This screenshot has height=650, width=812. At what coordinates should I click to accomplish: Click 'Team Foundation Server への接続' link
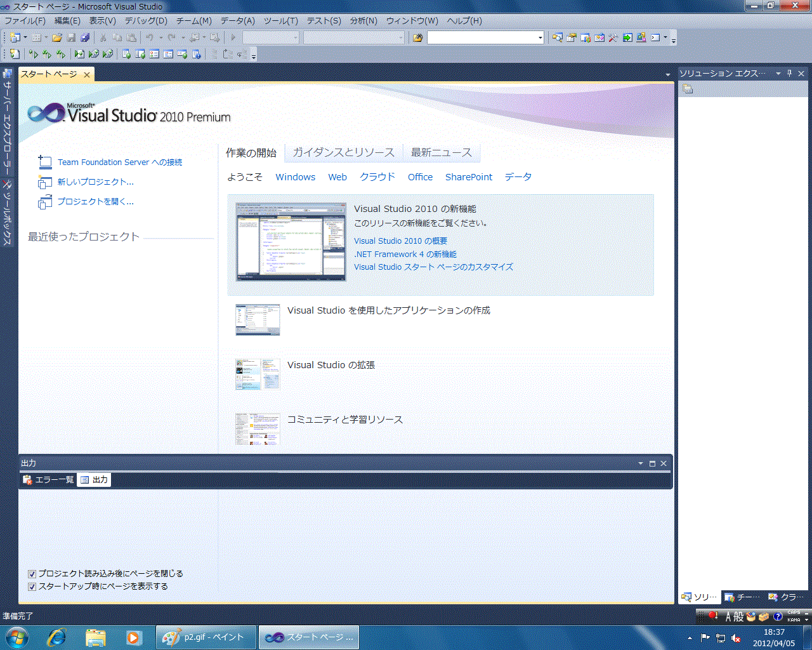pyautogui.click(x=120, y=162)
